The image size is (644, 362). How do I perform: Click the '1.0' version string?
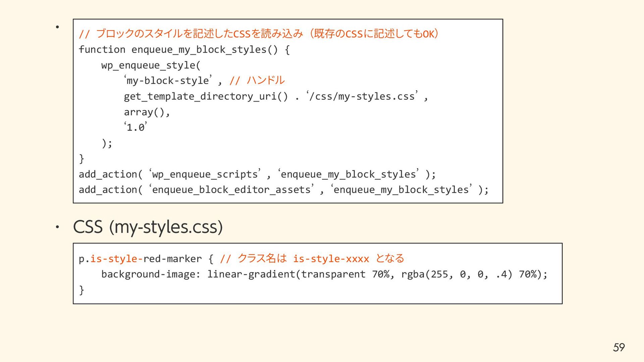click(x=136, y=128)
